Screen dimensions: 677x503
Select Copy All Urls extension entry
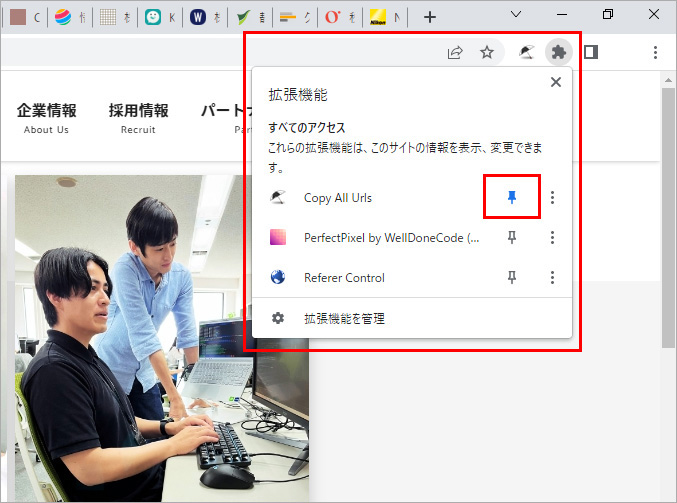[x=338, y=198]
